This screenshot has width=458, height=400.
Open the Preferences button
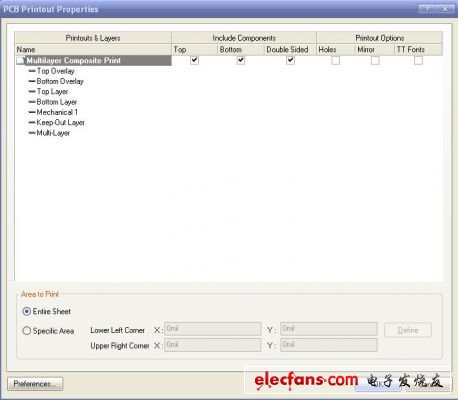35,384
